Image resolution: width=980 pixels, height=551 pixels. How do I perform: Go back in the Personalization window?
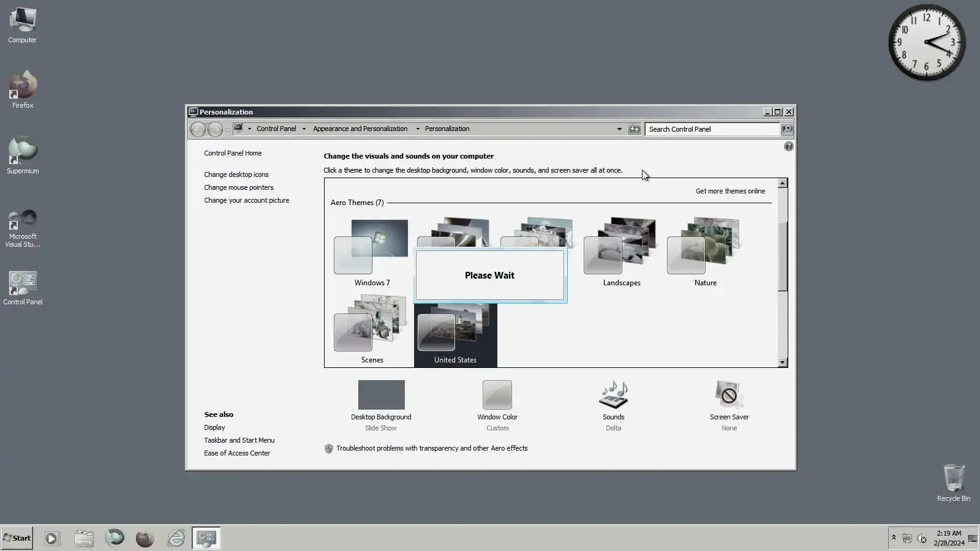click(x=198, y=129)
